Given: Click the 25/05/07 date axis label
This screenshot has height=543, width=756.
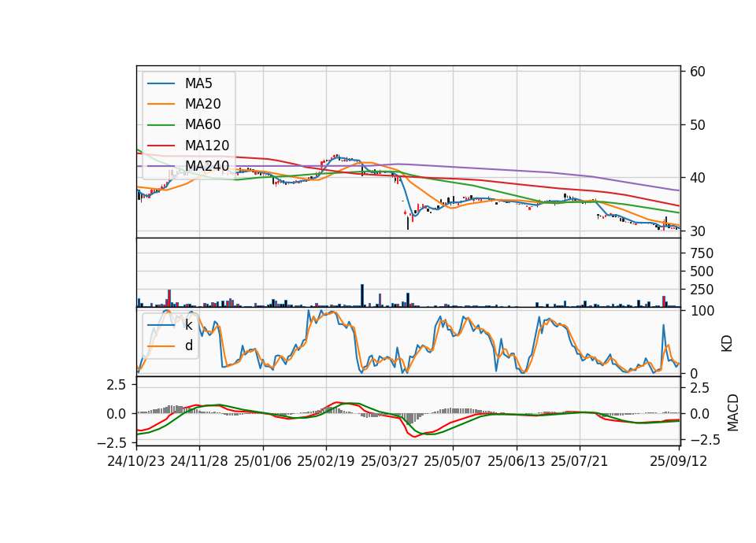Looking at the screenshot, I should click(x=453, y=461).
